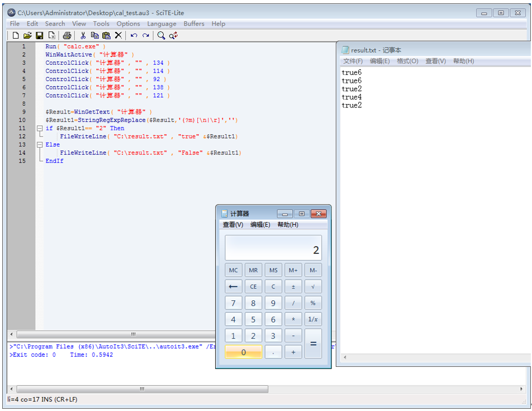Close the current file via toolbar icon
532x411 pixels.
click(51, 35)
